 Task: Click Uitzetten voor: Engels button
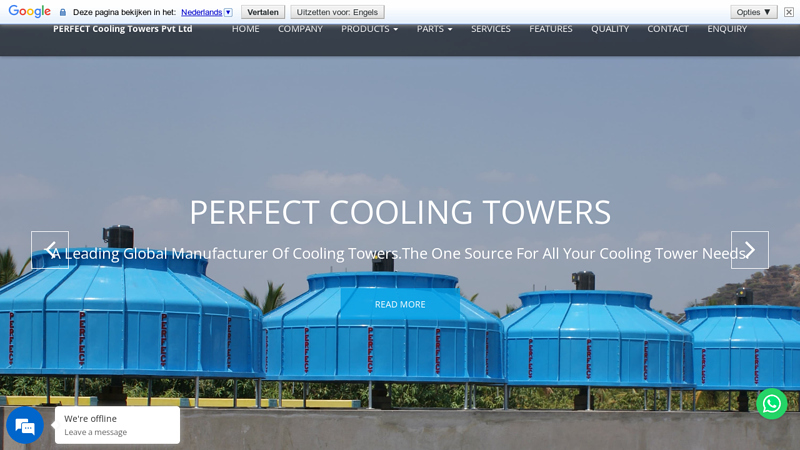pyautogui.click(x=337, y=12)
